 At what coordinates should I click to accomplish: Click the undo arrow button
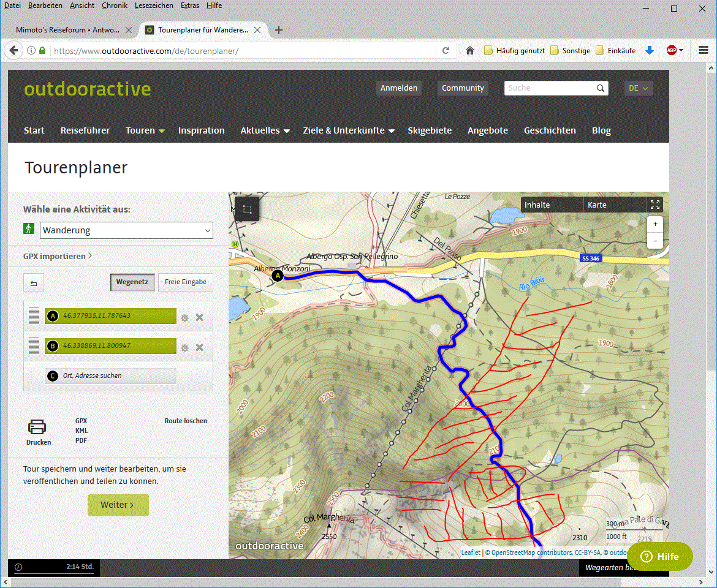(34, 283)
